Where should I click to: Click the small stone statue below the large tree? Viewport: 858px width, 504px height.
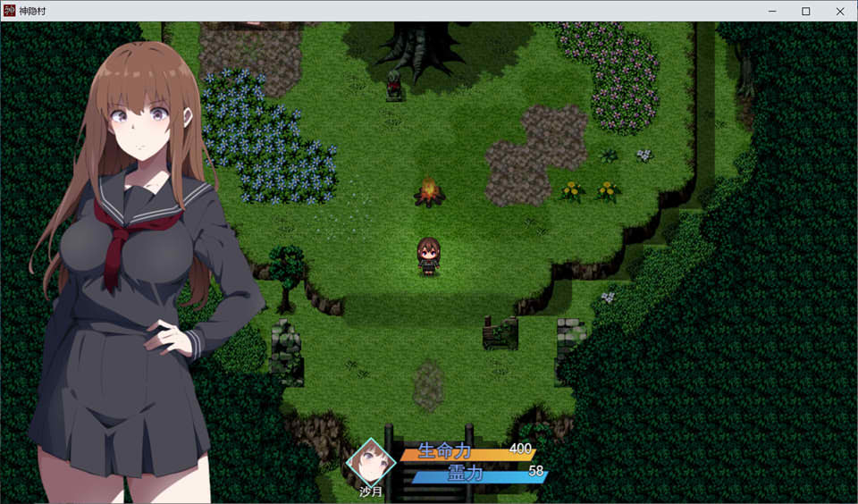pyautogui.click(x=394, y=87)
